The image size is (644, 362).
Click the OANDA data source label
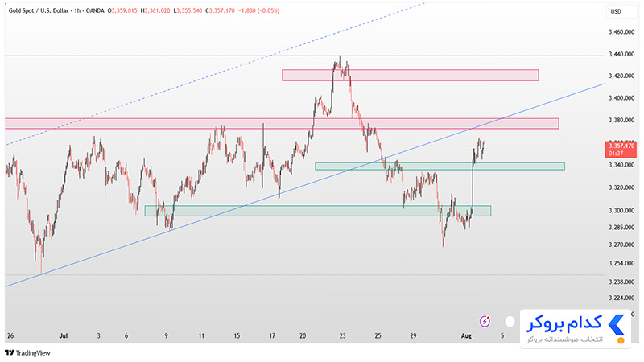(x=95, y=10)
